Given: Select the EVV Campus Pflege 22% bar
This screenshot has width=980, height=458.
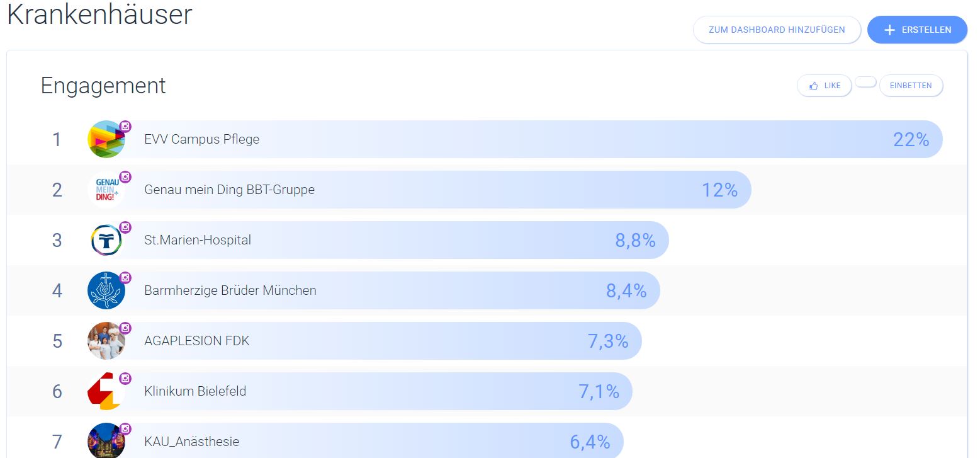Looking at the screenshot, I should click(x=515, y=139).
